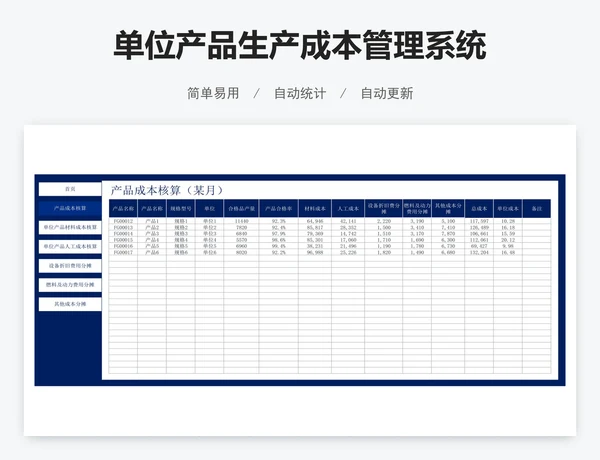Click labor cost cell 42,141

click(348, 221)
